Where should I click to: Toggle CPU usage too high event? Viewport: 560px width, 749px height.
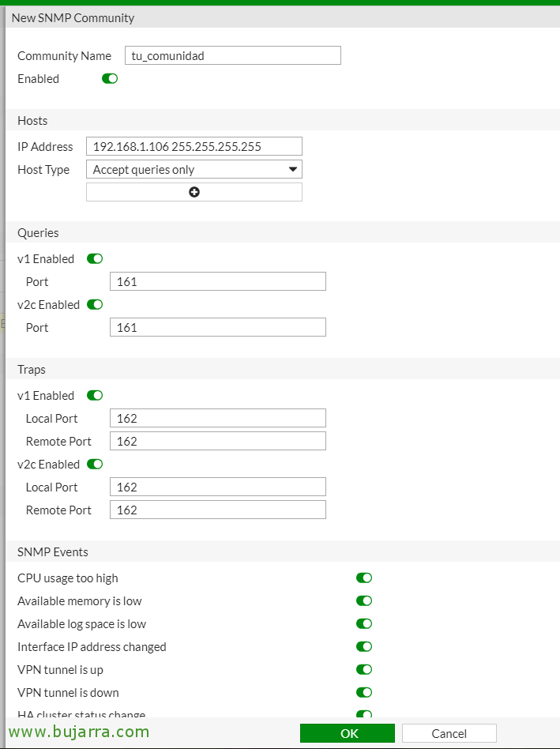pos(364,578)
